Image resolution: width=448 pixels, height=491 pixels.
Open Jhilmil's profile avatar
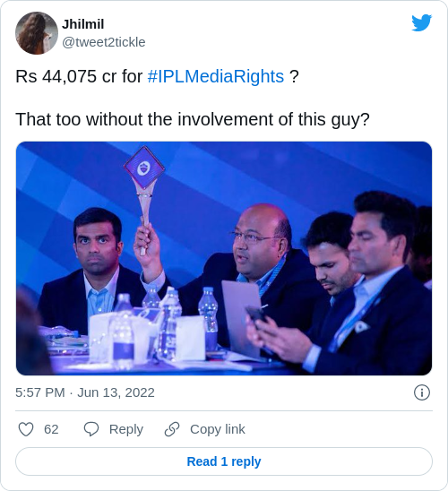tap(37, 33)
